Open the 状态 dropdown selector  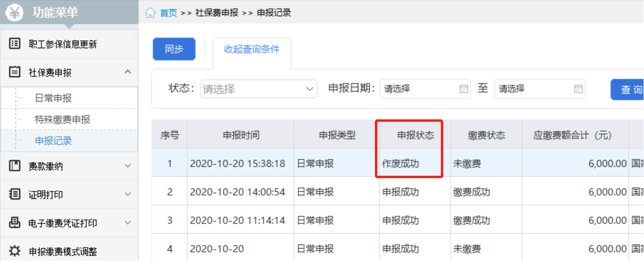259,89
